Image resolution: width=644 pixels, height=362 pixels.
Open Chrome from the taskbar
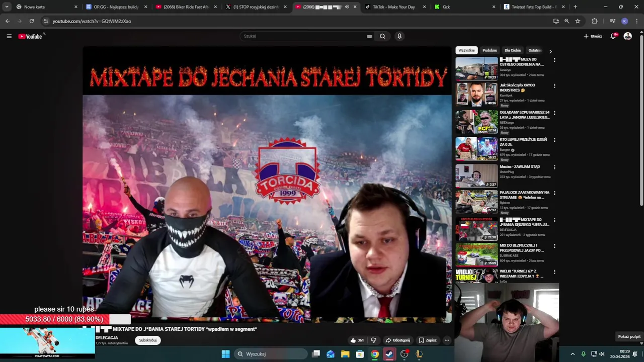click(x=375, y=354)
